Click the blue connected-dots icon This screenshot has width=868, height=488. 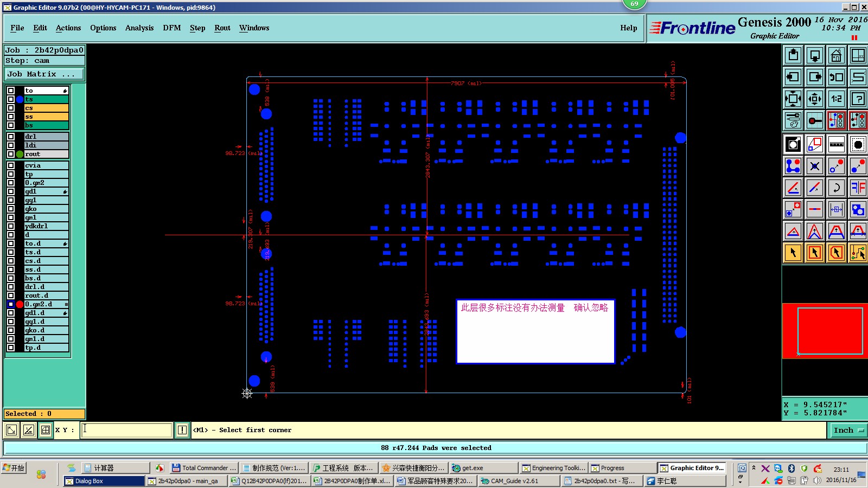pos(793,166)
